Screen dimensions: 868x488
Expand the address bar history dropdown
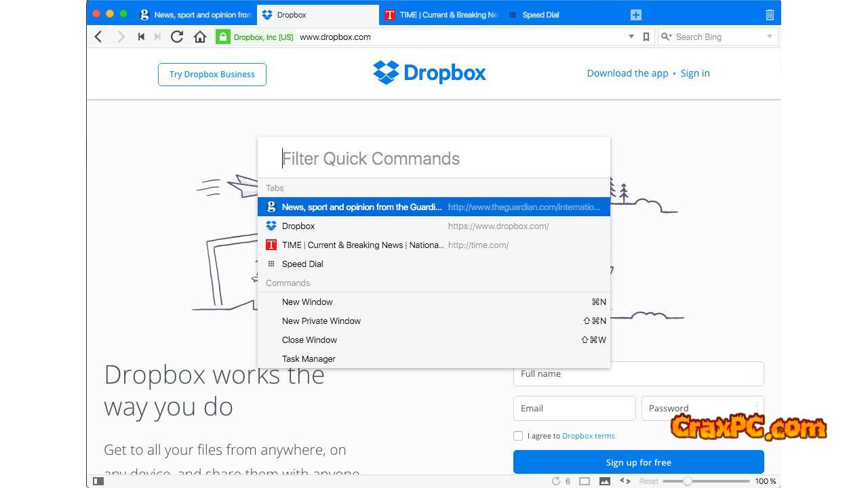coord(631,37)
